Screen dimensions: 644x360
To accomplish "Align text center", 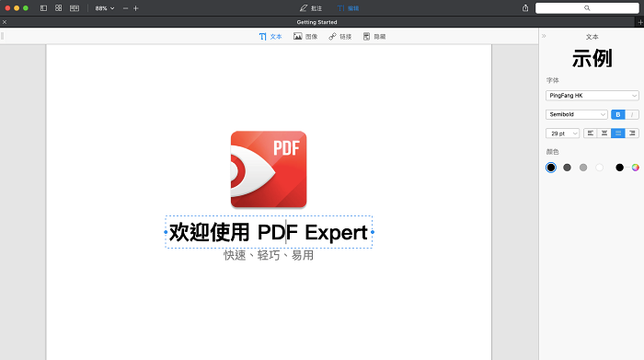I will [604, 134].
